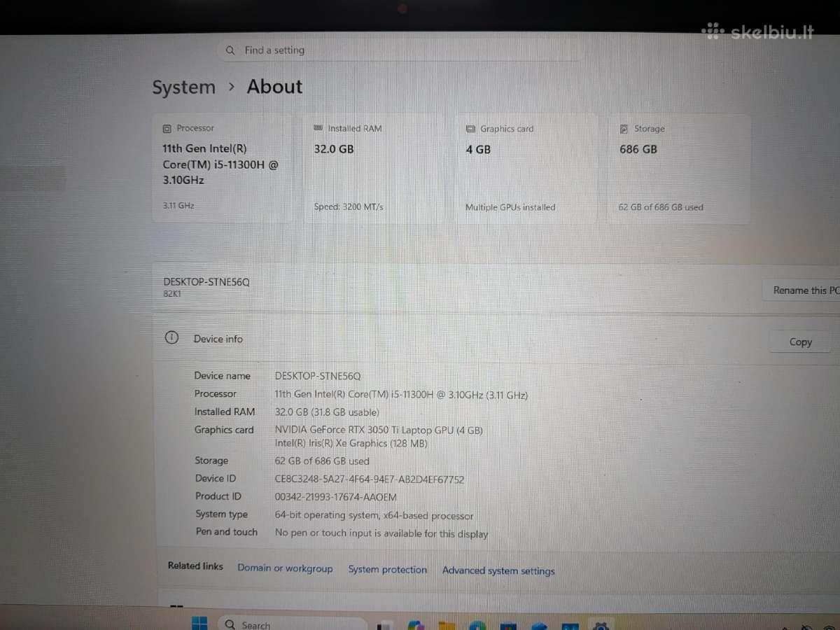840x630 pixels.
Task: Click the magnifier icon in Find a setting
Action: (x=230, y=50)
